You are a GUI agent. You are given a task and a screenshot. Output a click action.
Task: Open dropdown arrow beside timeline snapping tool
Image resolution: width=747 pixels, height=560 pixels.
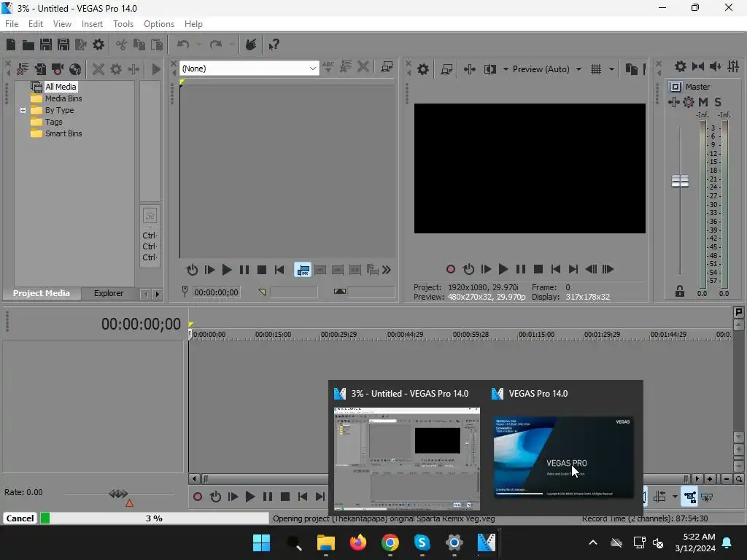(675, 497)
